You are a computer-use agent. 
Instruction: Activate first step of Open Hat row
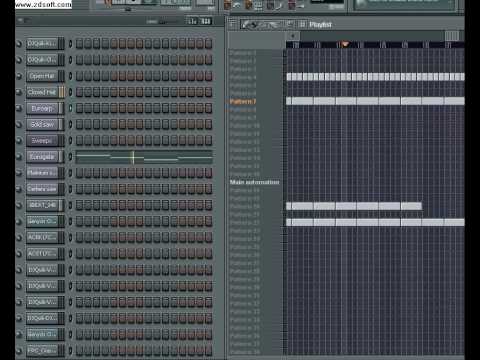79,76
